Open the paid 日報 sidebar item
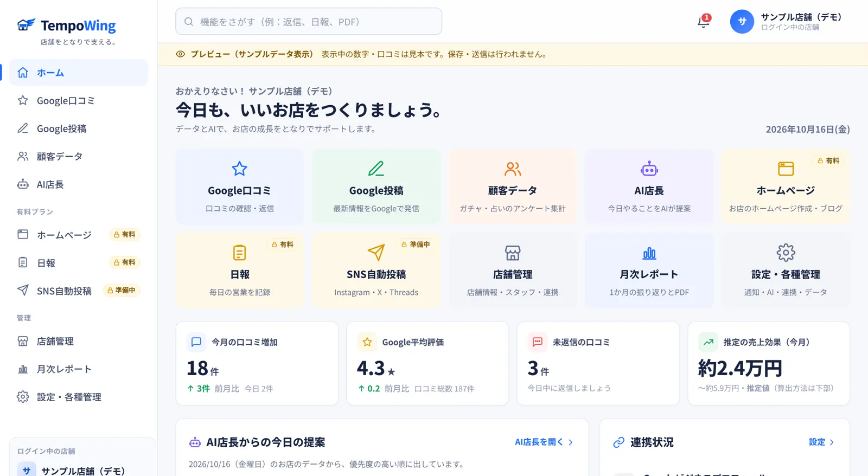The image size is (868, 476). (x=79, y=262)
